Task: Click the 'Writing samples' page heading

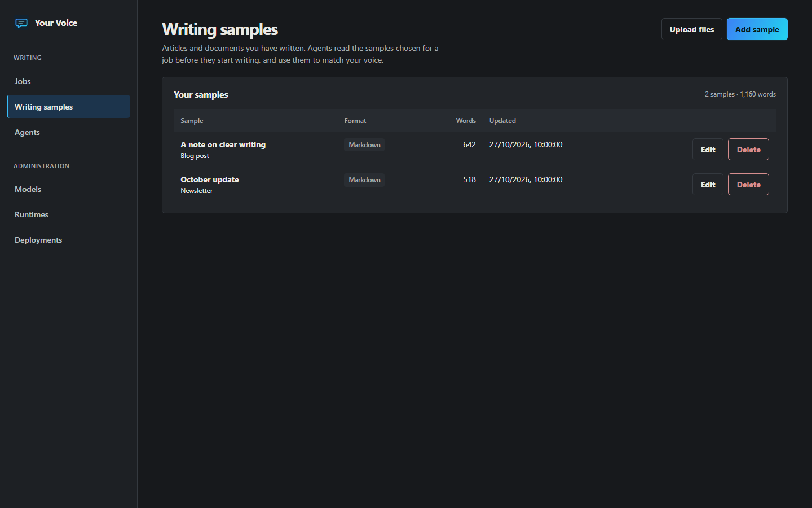Action: pyautogui.click(x=220, y=29)
